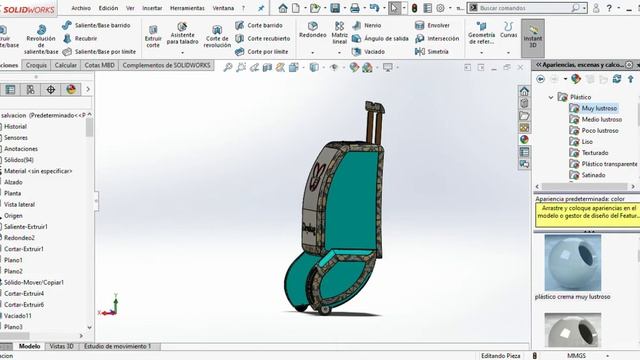Open the Archivo menu
The height and width of the screenshot is (360, 640).
(x=81, y=8)
